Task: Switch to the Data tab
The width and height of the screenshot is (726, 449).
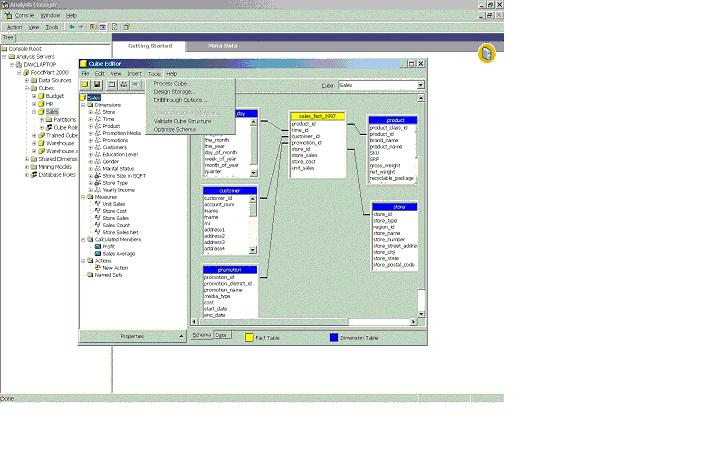Action: [x=221, y=335]
